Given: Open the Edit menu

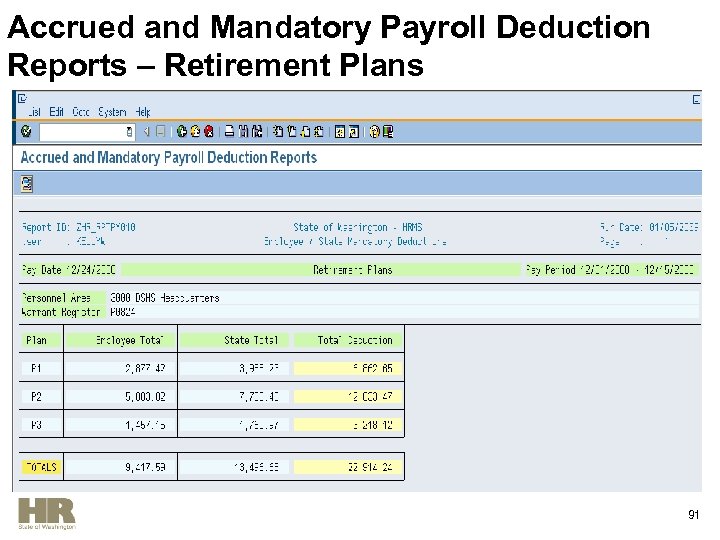Looking at the screenshot, I should pos(56,112).
